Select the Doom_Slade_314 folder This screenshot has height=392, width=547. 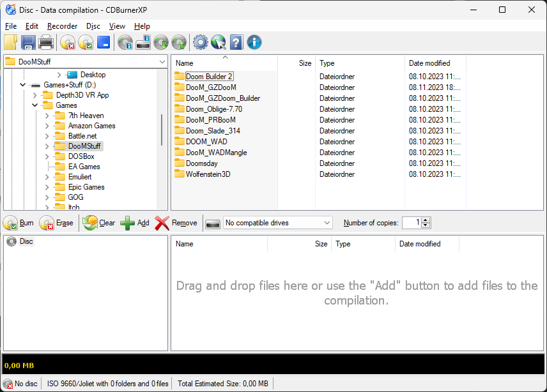pos(213,131)
